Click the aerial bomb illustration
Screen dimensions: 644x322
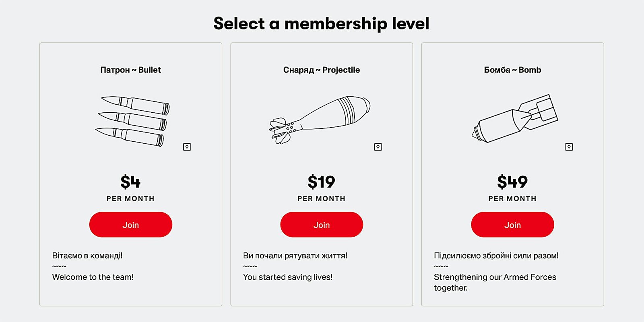[515, 118]
